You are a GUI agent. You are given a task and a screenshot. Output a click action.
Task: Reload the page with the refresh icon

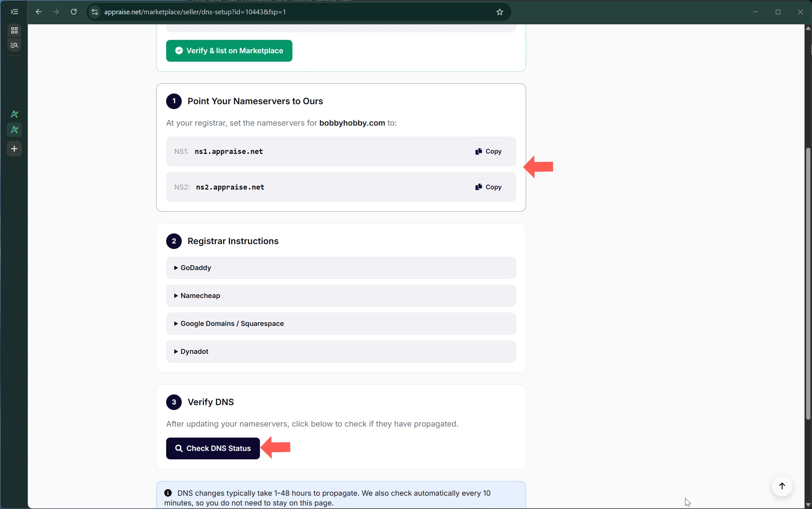[x=74, y=12]
